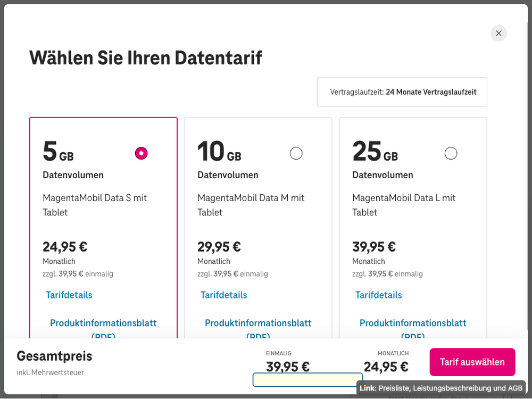Open Tarifdetails for MagentaMobil Data S
532x399 pixels.
pos(69,295)
